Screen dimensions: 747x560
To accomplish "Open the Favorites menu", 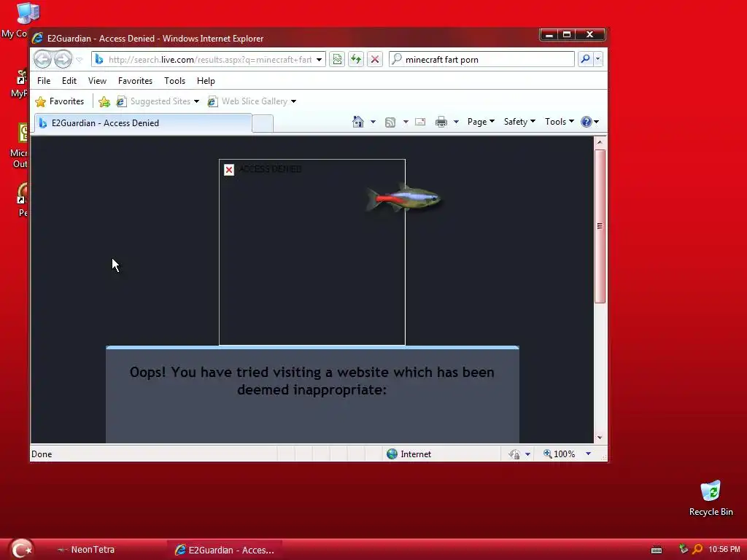I will (135, 81).
